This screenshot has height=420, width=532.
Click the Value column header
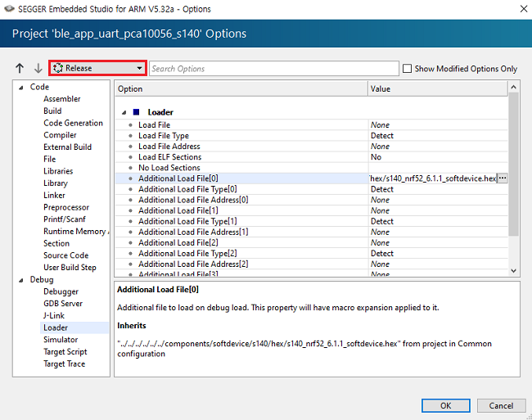[x=438, y=89]
